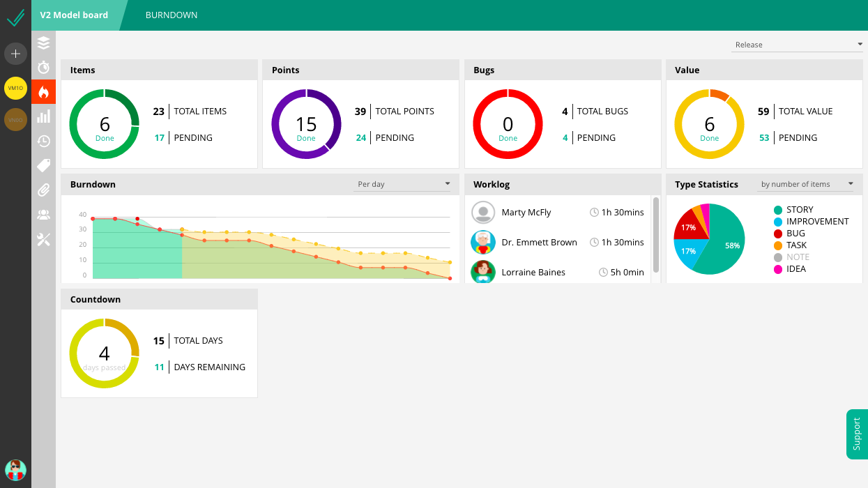Switch to the V2 Model board tab
868x488 pixels.
click(74, 15)
